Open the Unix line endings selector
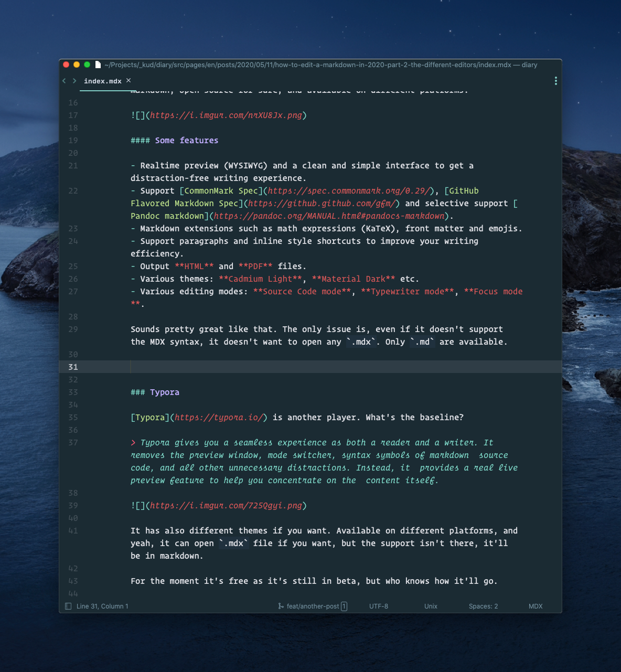621x672 pixels. 431,606
